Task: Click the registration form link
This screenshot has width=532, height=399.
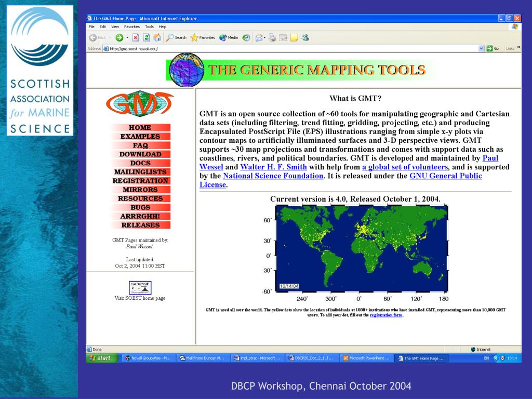Action: tap(386, 315)
